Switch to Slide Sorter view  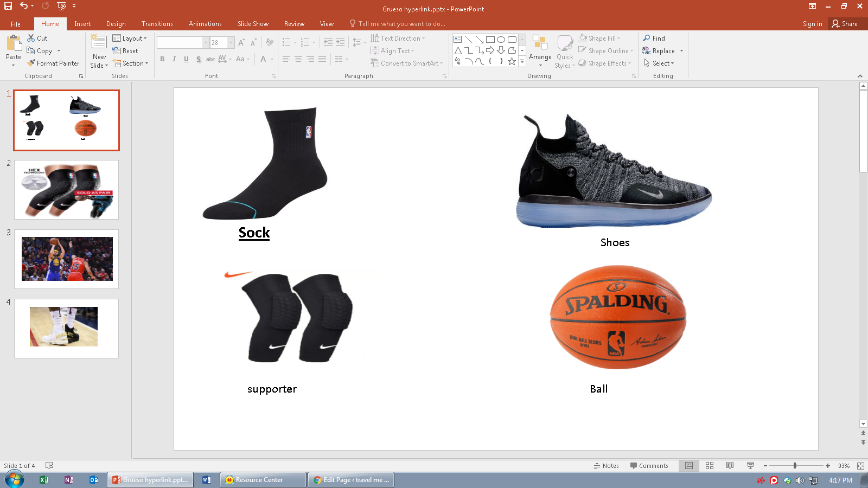coord(710,466)
